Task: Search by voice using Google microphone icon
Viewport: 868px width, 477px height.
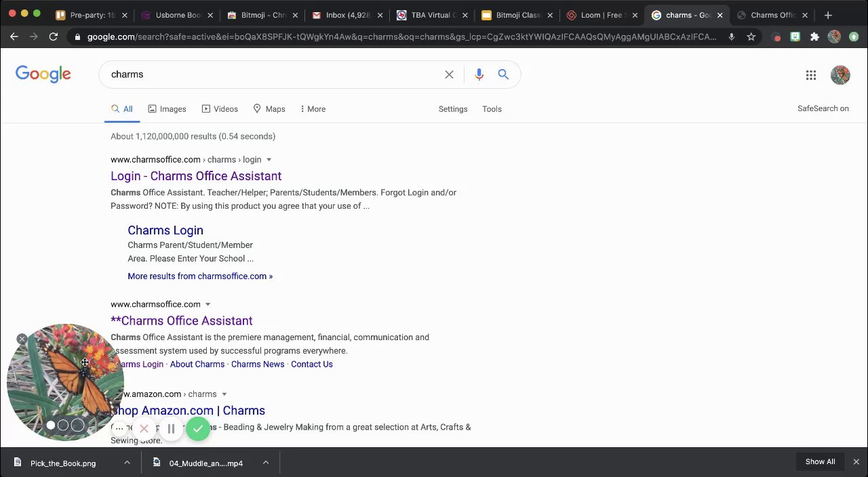Action: pyautogui.click(x=479, y=75)
